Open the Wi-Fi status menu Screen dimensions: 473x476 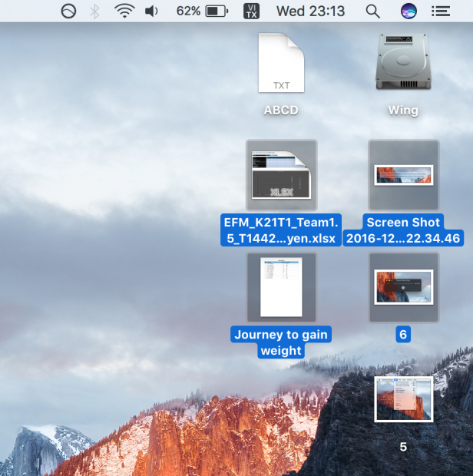pos(123,12)
